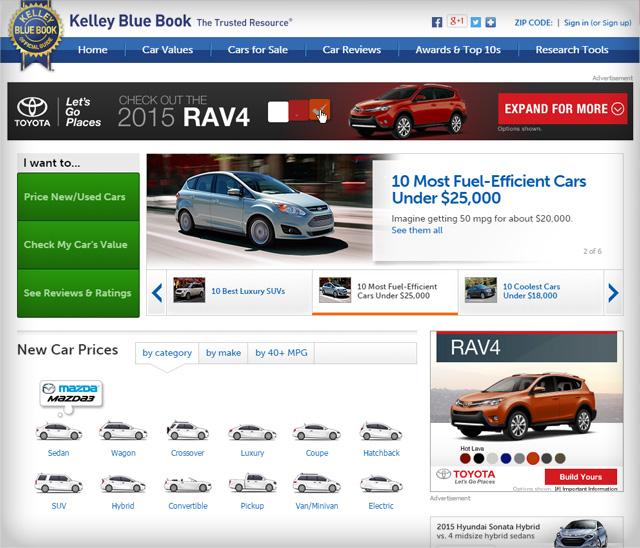
Task: Click the blue plus share icon
Action: [x=490, y=22]
